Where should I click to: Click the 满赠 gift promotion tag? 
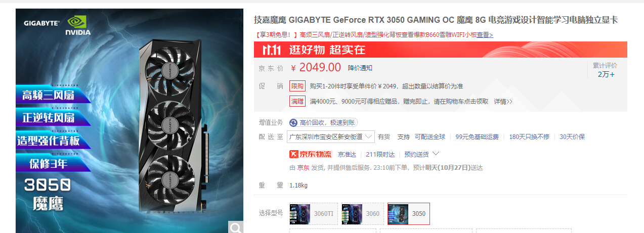point(297,101)
